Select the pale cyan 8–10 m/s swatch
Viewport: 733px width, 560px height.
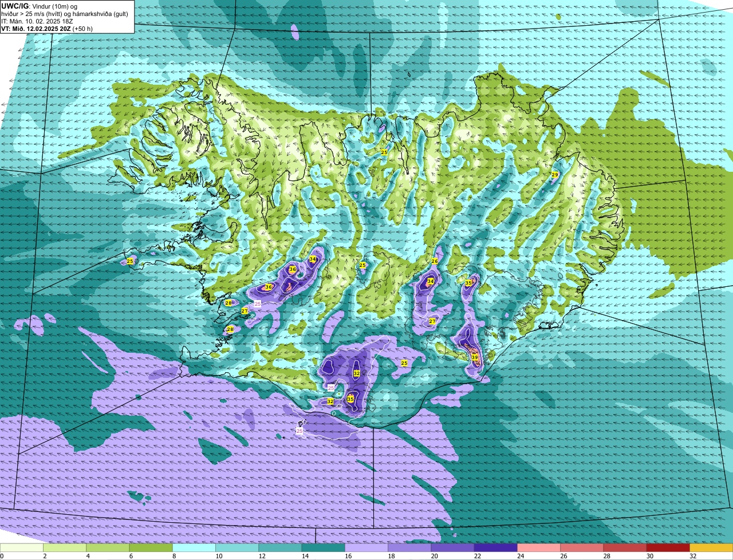pyautogui.click(x=194, y=547)
